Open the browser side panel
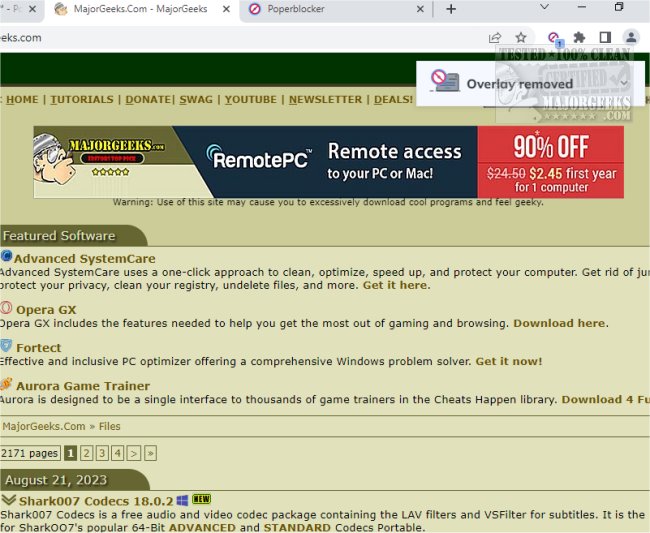 [x=604, y=37]
